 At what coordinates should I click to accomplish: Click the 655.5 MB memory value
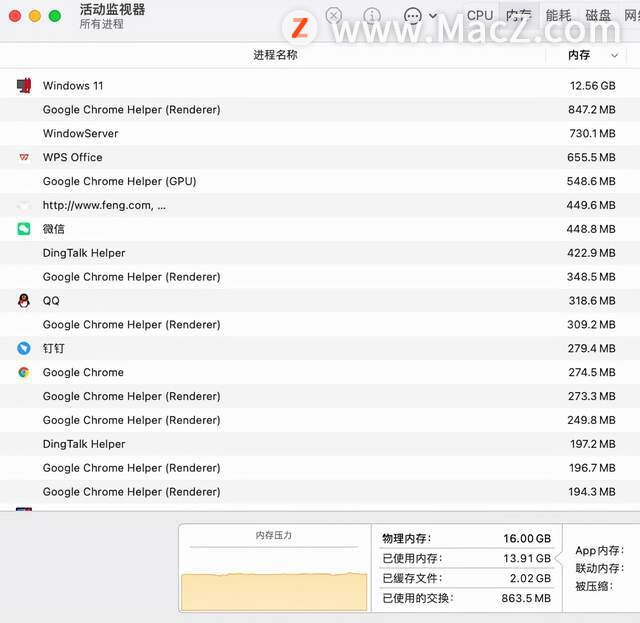pyautogui.click(x=591, y=157)
